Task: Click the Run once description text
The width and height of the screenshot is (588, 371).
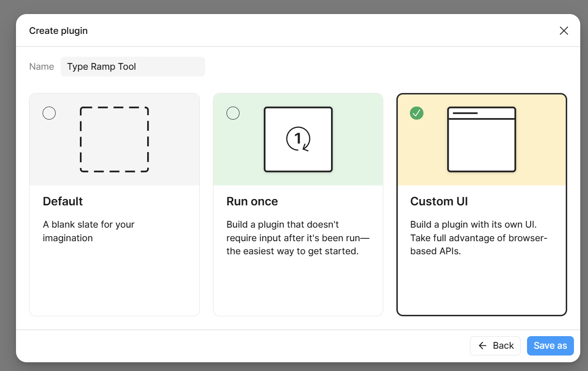Action: [298, 238]
